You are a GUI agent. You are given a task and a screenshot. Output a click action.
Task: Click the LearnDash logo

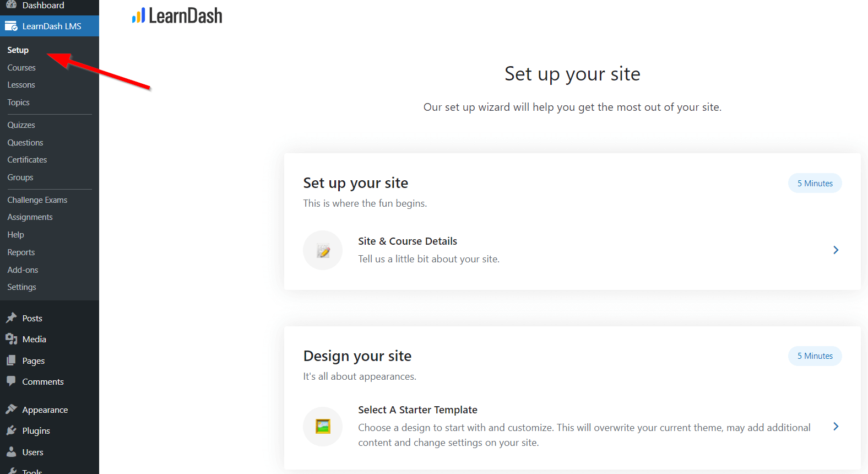[x=177, y=15]
